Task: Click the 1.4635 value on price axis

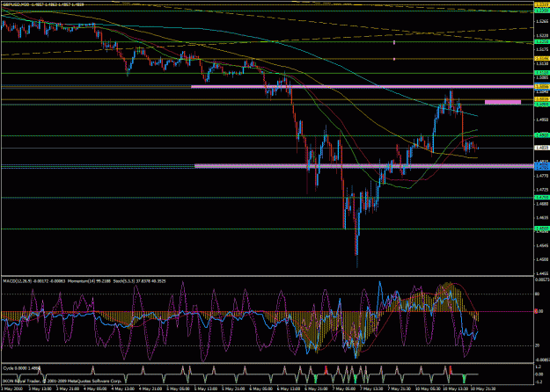Action: [542, 218]
